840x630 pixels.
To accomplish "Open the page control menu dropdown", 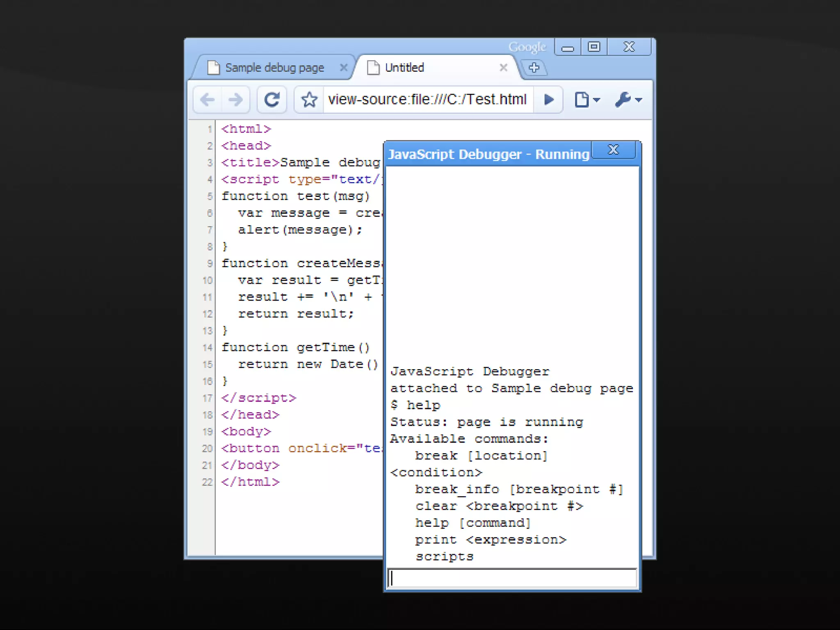I will point(587,100).
